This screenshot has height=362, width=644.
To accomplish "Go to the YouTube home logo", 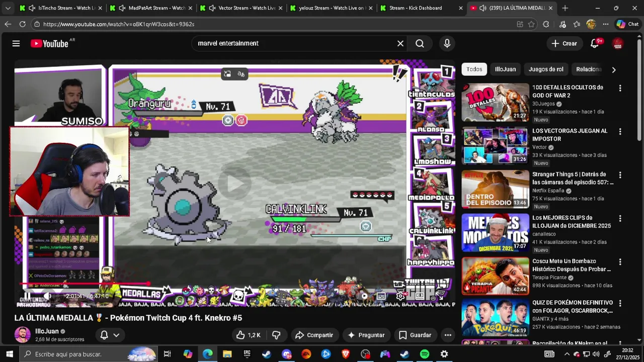I will [x=49, y=44].
